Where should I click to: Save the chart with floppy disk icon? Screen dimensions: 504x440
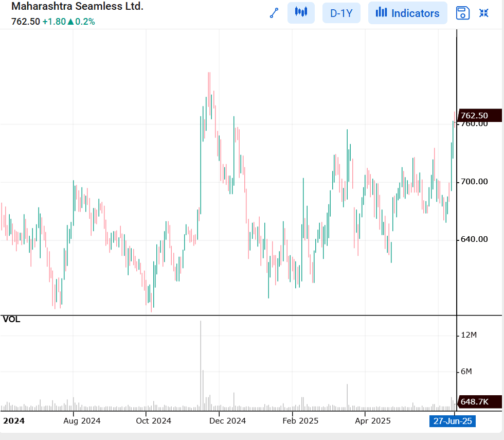(x=463, y=13)
